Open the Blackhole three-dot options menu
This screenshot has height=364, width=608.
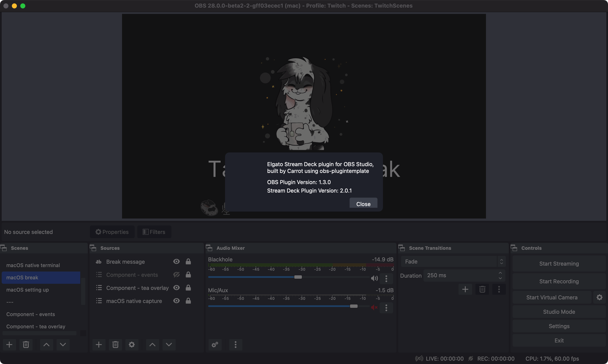pos(386,279)
